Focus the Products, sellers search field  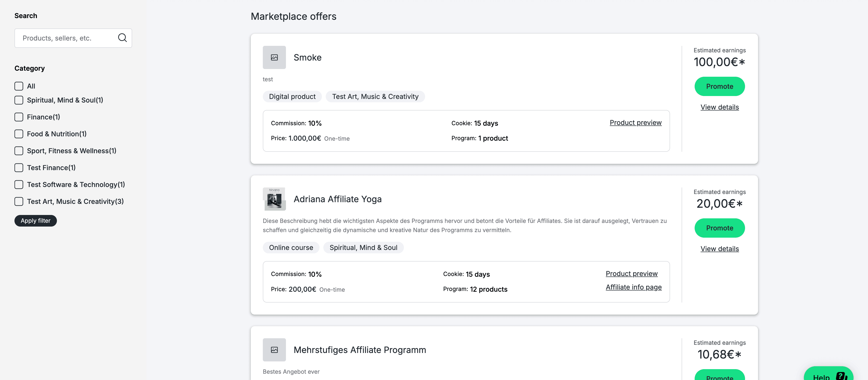tap(73, 38)
